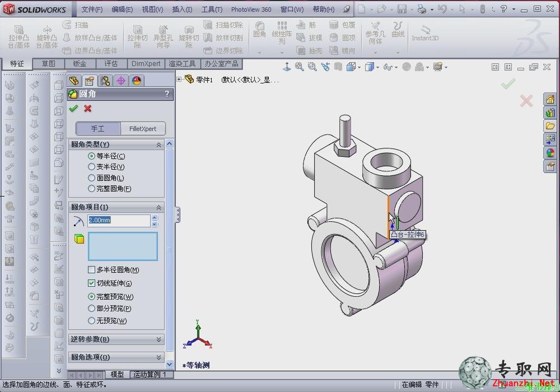The height and width of the screenshot is (392, 560).
Task: Click Shell tool (抽壳)
Action: pyautogui.click(x=309, y=51)
